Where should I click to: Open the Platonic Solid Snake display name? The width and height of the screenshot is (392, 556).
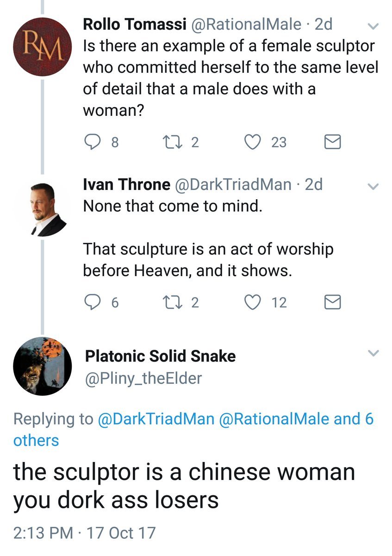coord(160,356)
